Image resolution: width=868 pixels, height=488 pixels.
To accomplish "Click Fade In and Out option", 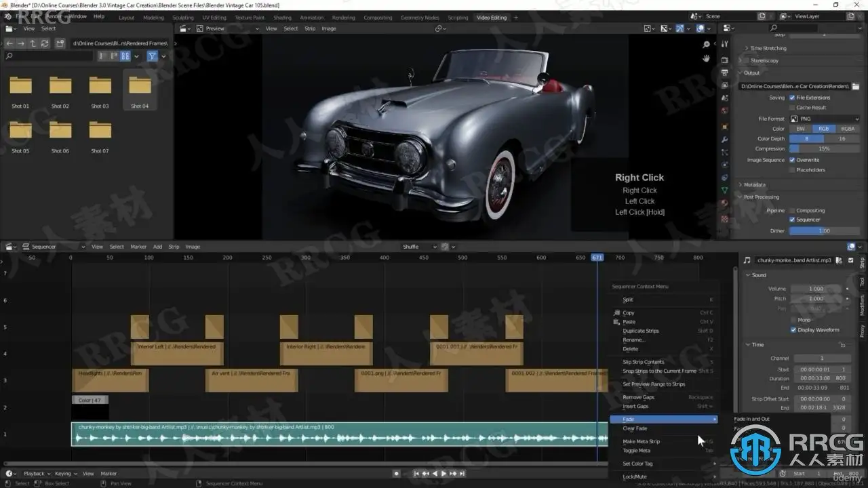I will [751, 419].
